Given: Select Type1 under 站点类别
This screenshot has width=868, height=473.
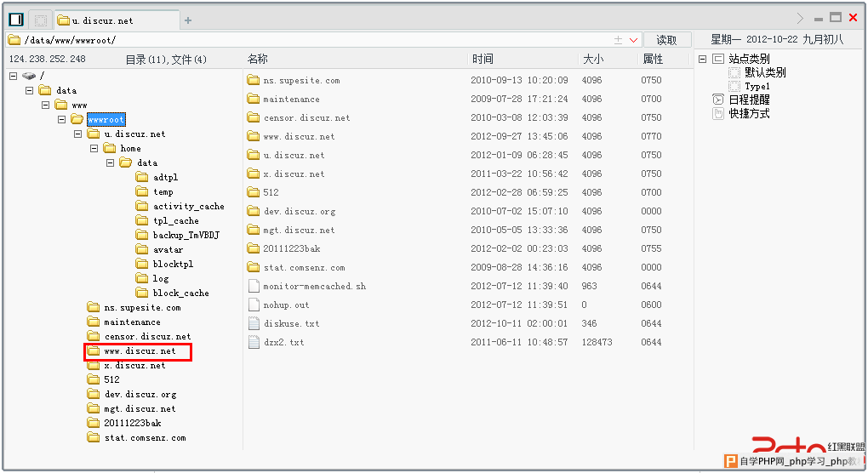Looking at the screenshot, I should (x=757, y=86).
